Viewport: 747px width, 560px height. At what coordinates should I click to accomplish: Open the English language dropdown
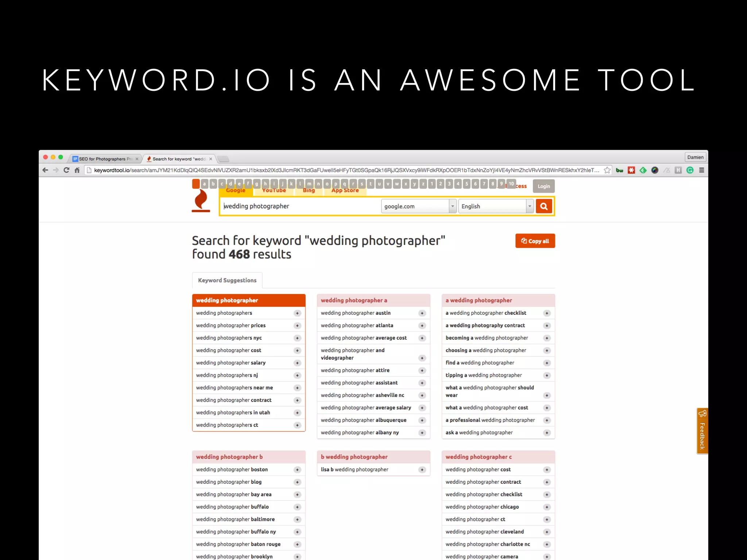(x=496, y=206)
